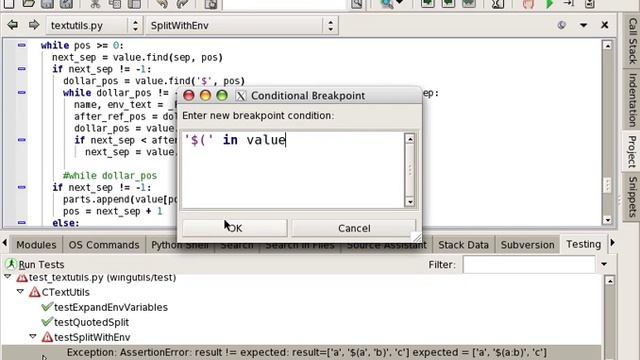This screenshot has height=360, width=640.
Task: Click the Run Tests button label
Action: click(x=41, y=264)
